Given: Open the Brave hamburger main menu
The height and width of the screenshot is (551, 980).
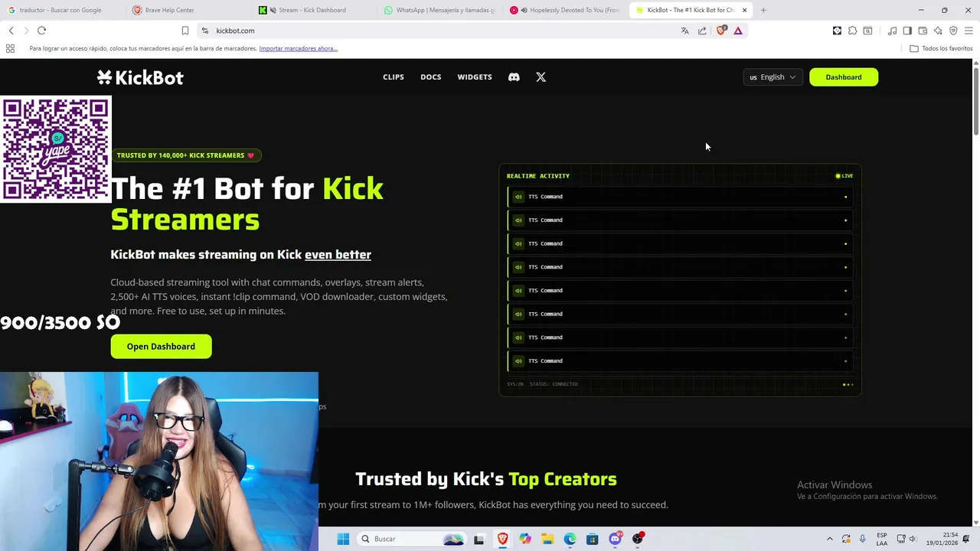Looking at the screenshot, I should pyautogui.click(x=969, y=31).
